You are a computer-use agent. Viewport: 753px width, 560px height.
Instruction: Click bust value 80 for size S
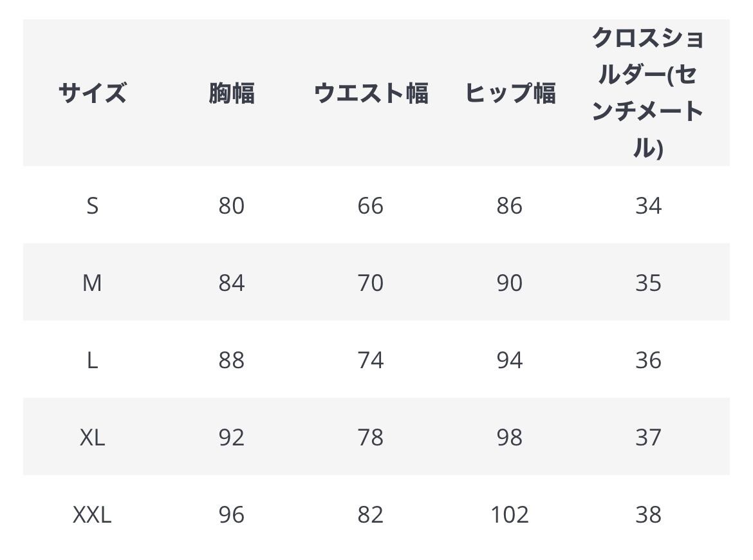[x=232, y=205]
